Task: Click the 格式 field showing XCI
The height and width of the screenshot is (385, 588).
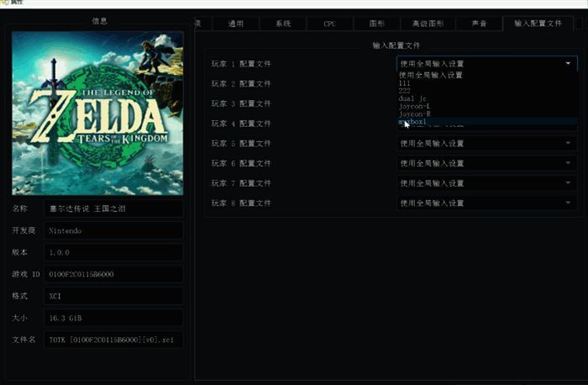Action: tap(113, 296)
